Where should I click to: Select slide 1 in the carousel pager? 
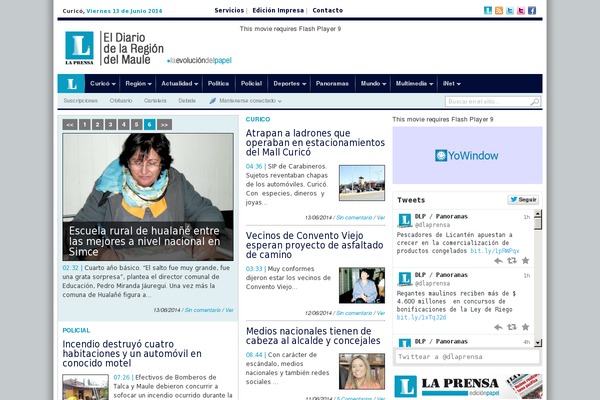point(85,124)
